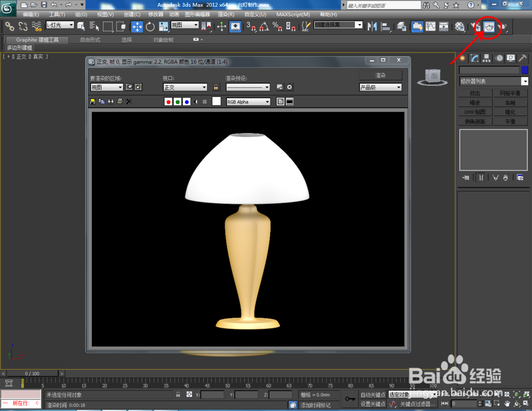Click the time slider showing 0 / 100
Viewport: 532px width, 411px height.
click(32, 373)
